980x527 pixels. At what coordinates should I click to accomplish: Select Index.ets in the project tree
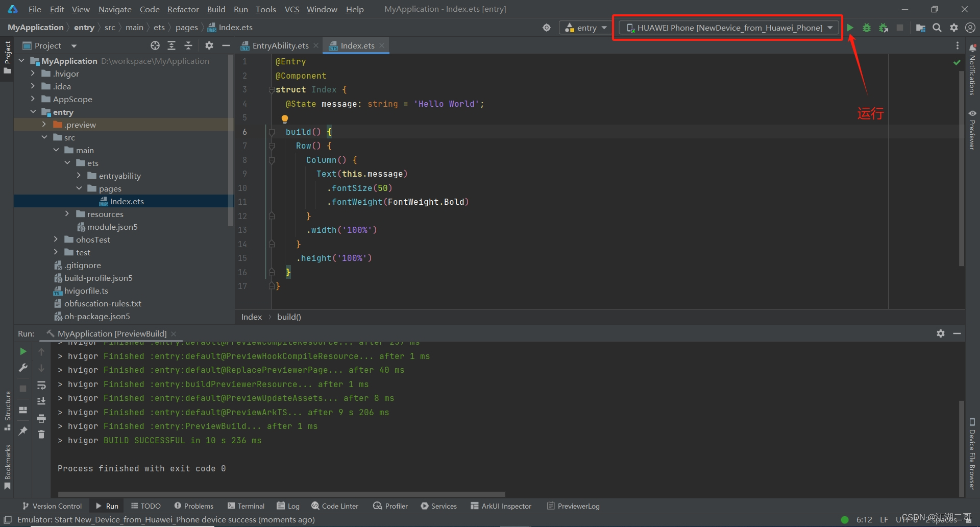point(127,201)
